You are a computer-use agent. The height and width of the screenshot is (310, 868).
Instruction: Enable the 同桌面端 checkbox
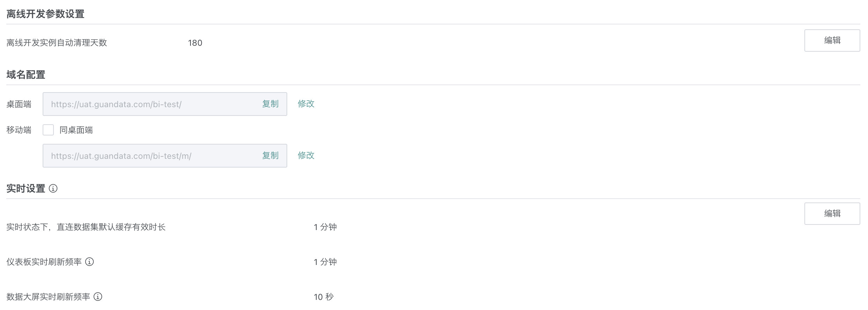(48, 130)
